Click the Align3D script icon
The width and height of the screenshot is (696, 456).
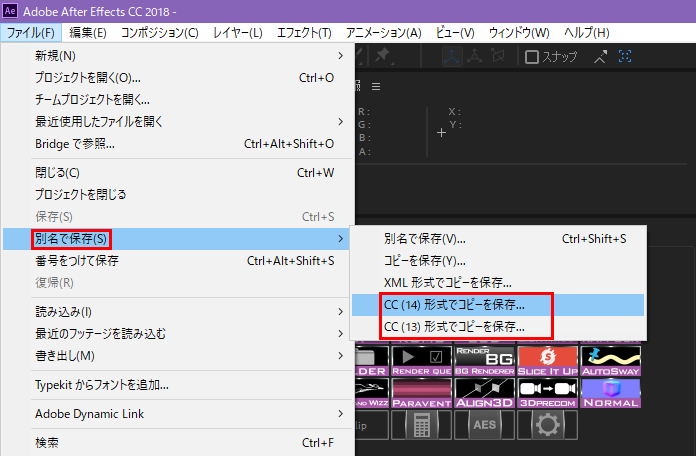point(484,391)
